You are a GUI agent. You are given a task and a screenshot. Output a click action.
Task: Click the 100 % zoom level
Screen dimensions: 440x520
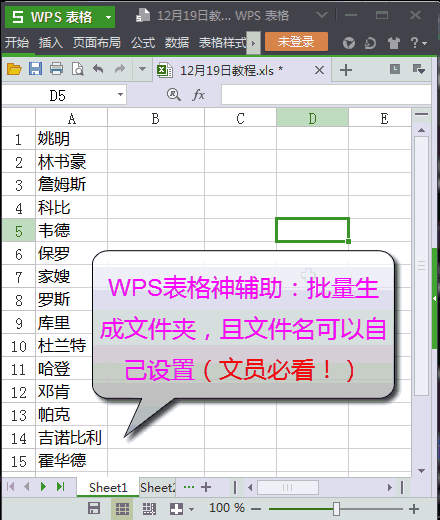(227, 508)
